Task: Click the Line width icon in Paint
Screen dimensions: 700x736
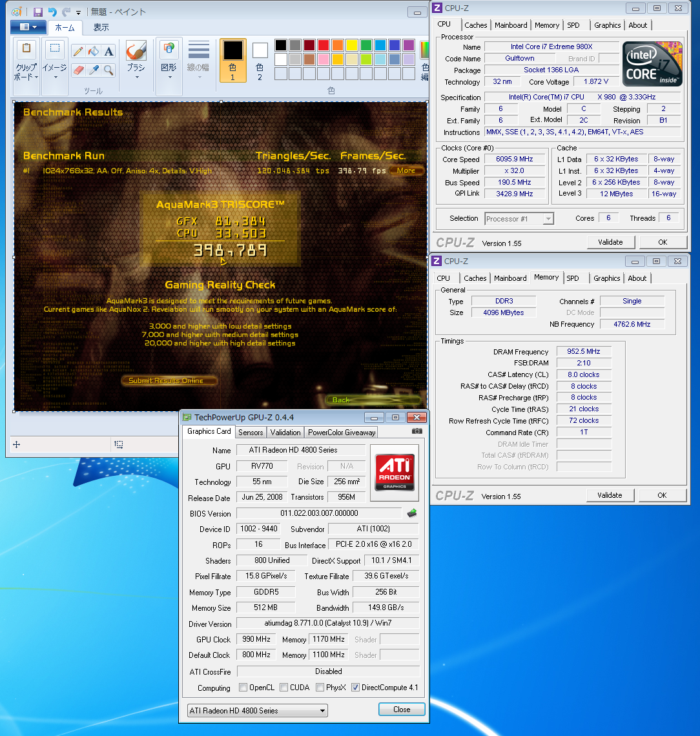Action: [199, 50]
